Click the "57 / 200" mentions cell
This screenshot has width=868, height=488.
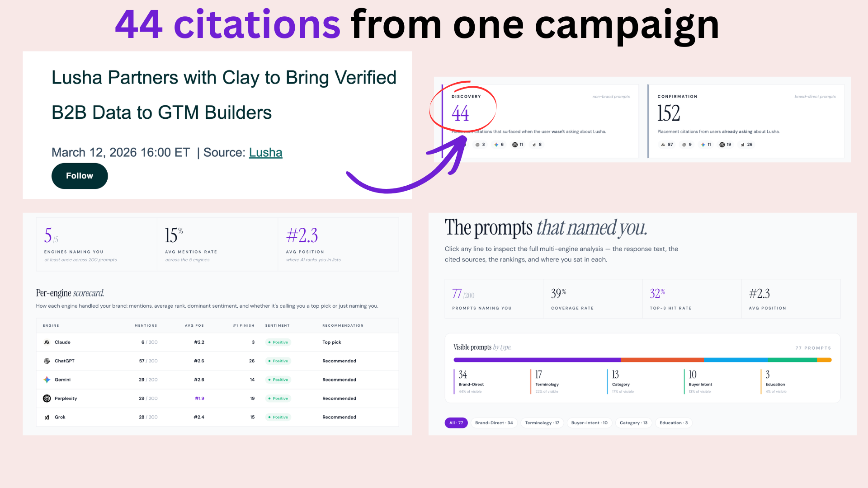[148, 361]
